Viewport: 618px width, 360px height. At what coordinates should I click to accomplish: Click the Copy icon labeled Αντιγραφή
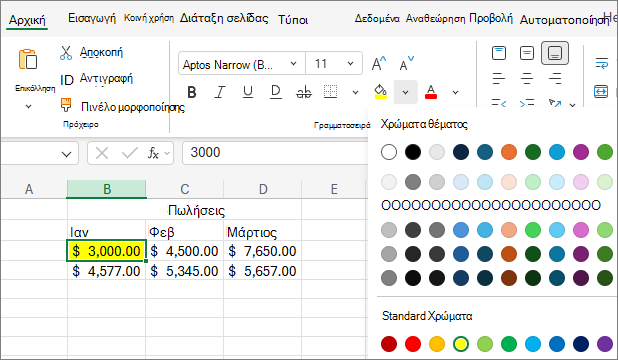67,80
